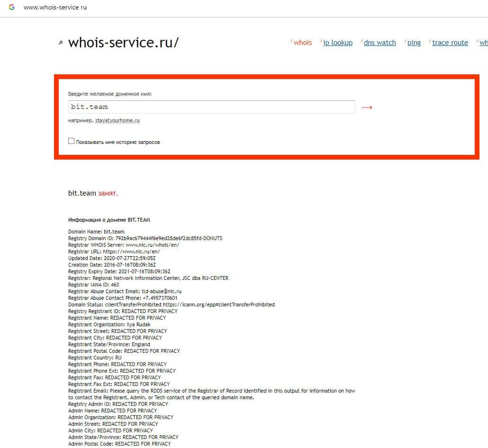
Task: Click the 'Registrant State/Province: England' line
Action: coord(109,344)
